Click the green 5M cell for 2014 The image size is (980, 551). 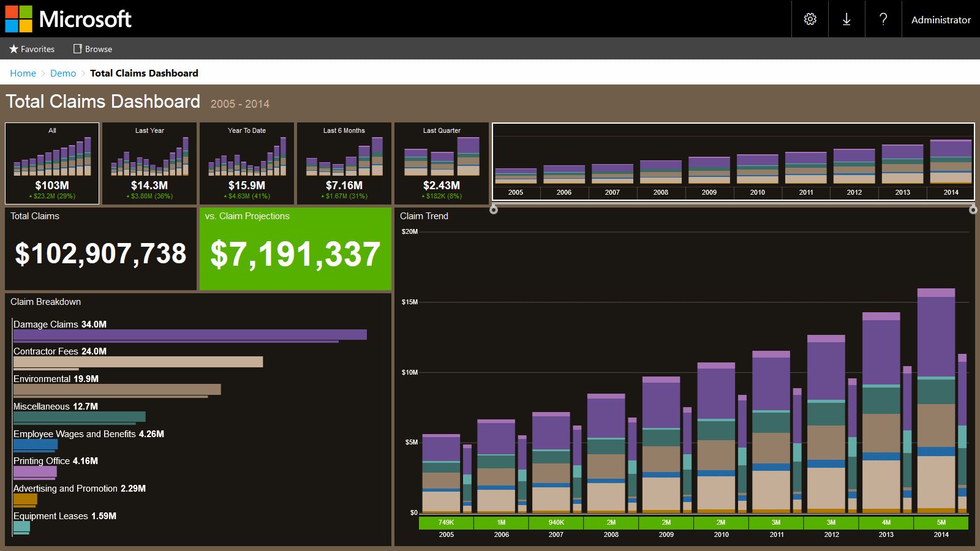(x=941, y=523)
